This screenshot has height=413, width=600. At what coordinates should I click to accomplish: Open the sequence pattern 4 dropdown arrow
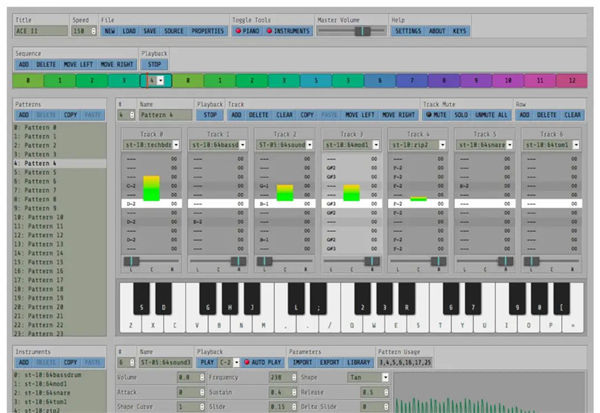pyautogui.click(x=161, y=80)
